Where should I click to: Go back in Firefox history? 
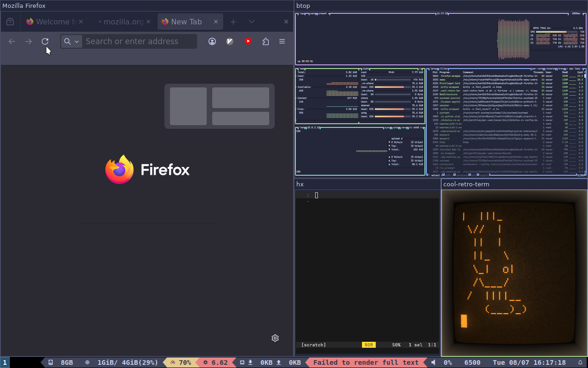pyautogui.click(x=12, y=41)
